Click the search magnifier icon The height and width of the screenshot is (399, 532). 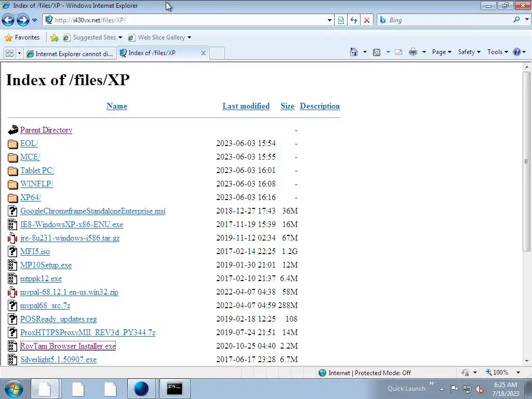pyautogui.click(x=516, y=20)
